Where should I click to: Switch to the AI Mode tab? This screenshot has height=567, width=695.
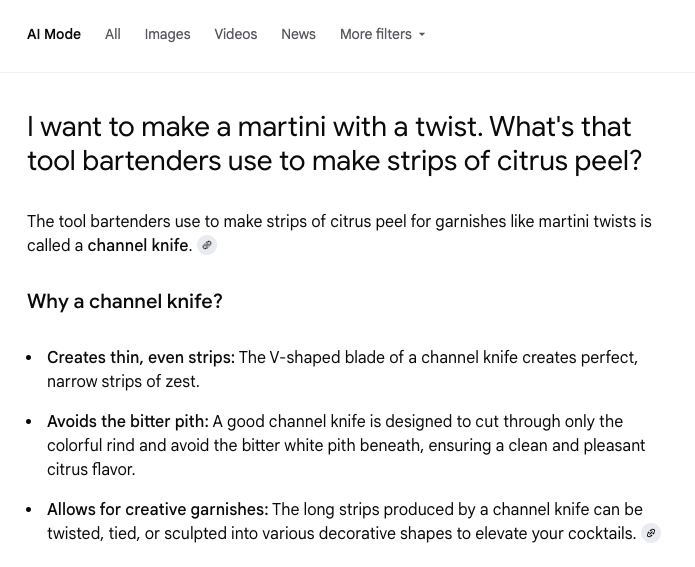click(54, 34)
